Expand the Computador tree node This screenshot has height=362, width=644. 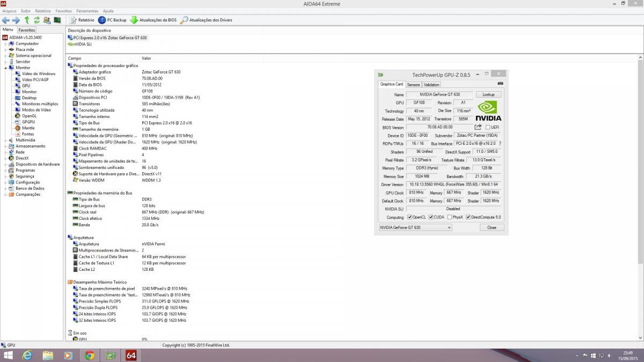(6, 44)
